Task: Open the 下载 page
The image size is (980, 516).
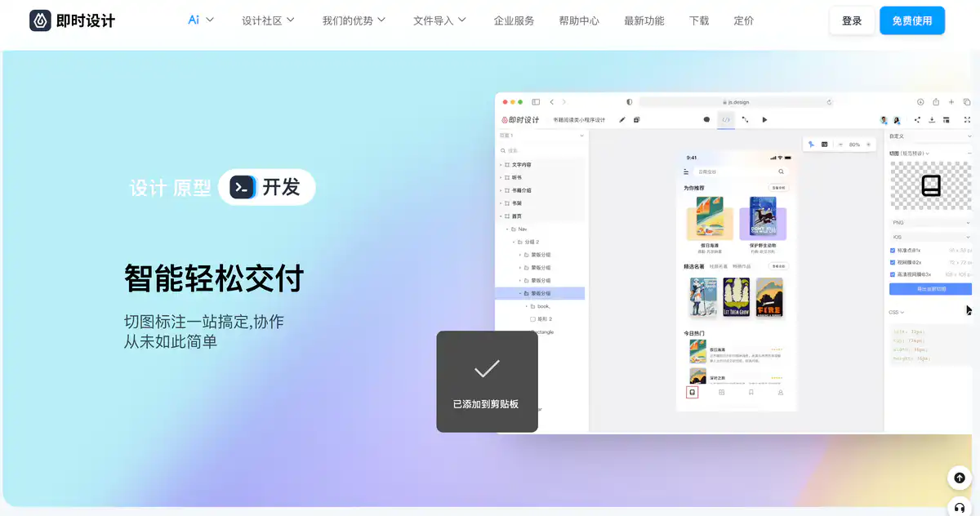Action: (x=699, y=20)
